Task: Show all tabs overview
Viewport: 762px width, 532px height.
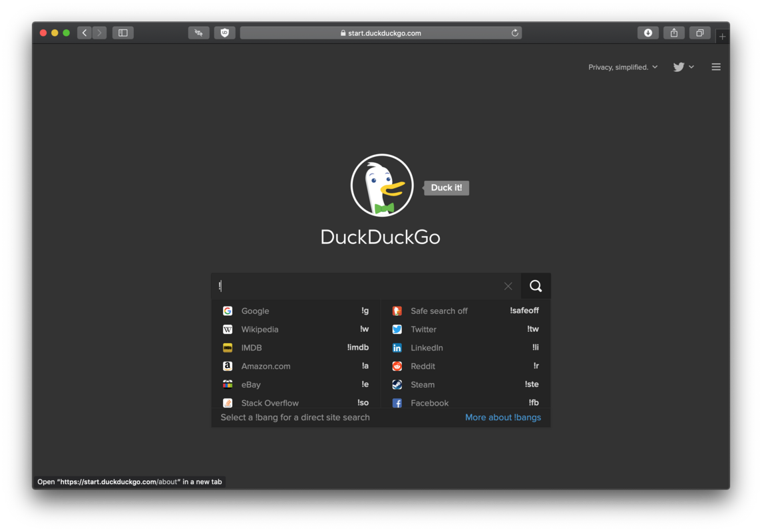Action: pyautogui.click(x=700, y=33)
